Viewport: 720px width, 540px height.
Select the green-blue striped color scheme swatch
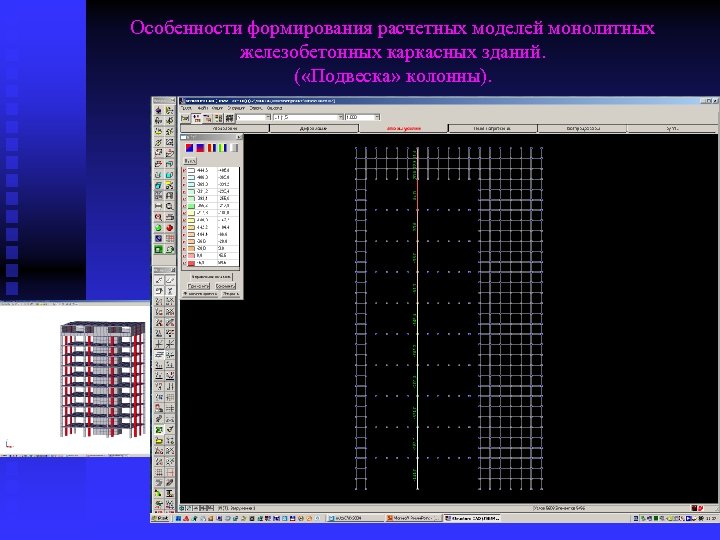tap(222, 148)
